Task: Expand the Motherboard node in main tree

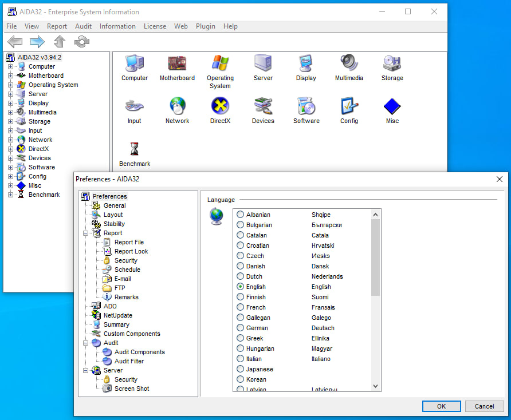Action: [x=10, y=76]
